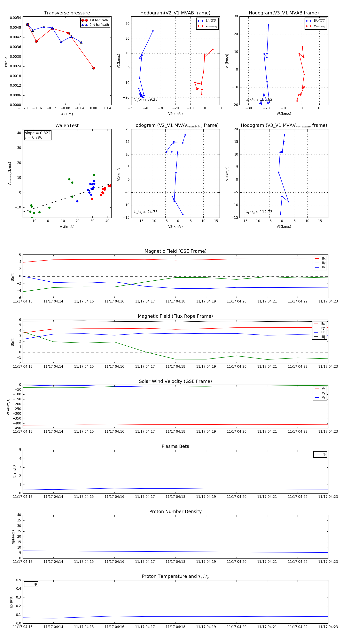Click the "Hodogram (V2_V1 MVAV remaining frame)" title

click(175, 125)
